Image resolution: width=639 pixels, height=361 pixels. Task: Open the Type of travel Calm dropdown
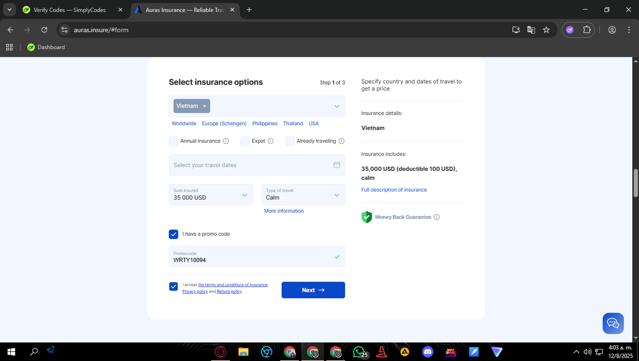coord(303,194)
